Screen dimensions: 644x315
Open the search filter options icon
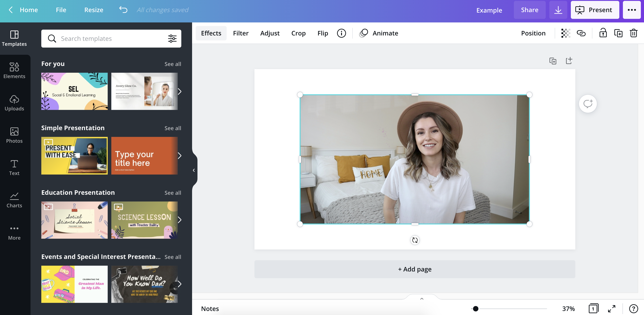[x=172, y=39]
